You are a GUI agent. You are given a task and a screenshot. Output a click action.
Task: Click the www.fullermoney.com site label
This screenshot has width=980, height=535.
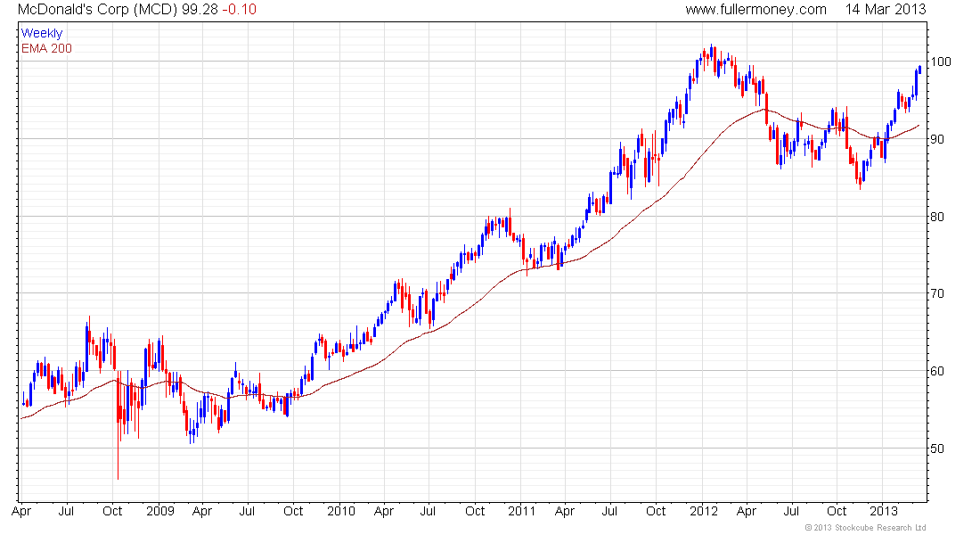(x=755, y=10)
